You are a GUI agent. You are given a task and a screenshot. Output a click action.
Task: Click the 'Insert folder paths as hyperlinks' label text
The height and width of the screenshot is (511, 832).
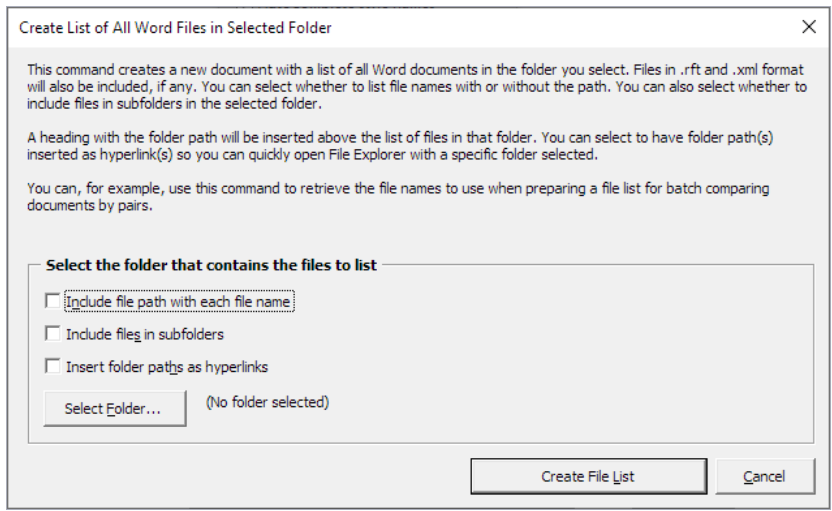167,367
